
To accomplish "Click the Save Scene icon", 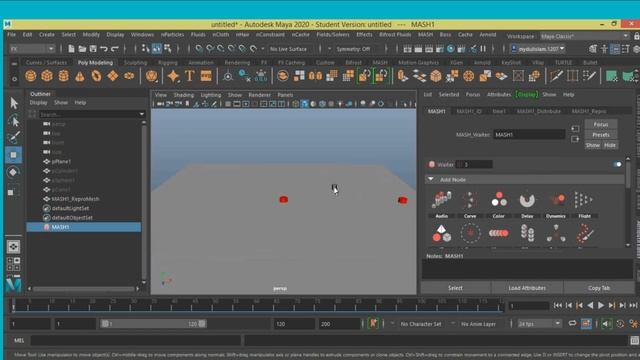I will [93, 49].
